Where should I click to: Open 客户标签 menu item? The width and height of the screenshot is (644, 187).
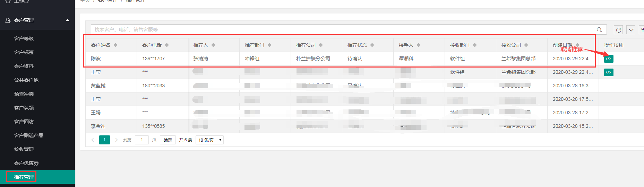[37, 52]
